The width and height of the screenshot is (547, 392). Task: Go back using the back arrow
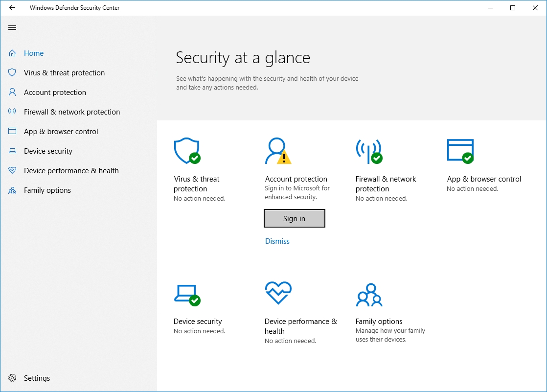[x=12, y=8]
